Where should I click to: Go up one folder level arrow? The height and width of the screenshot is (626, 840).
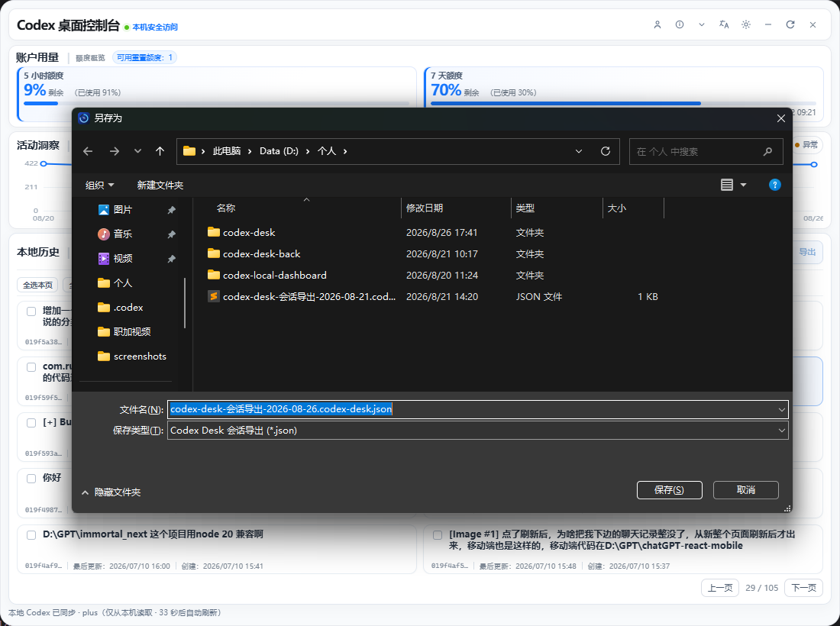pos(160,152)
